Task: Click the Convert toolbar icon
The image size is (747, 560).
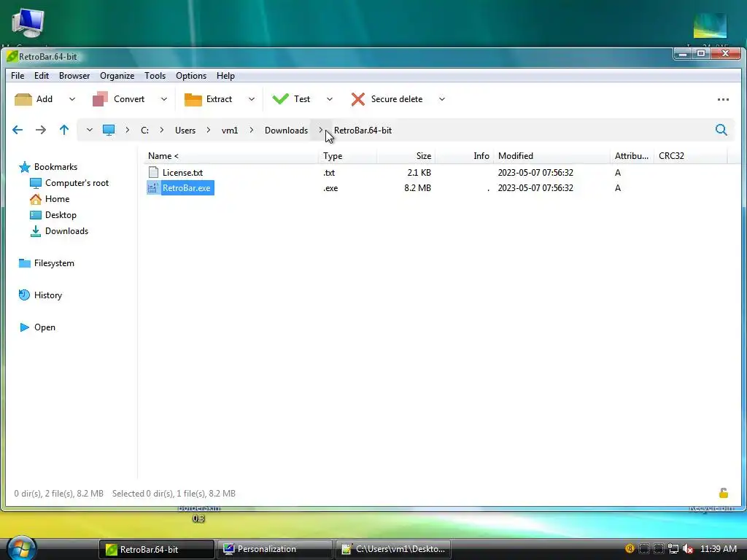Action: (100, 99)
